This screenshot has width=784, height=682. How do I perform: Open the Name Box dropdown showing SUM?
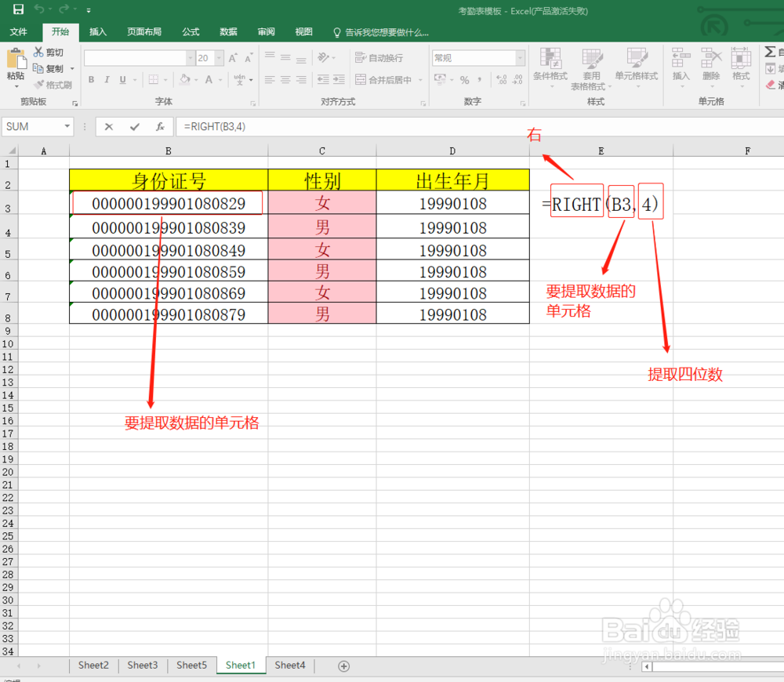click(67, 126)
